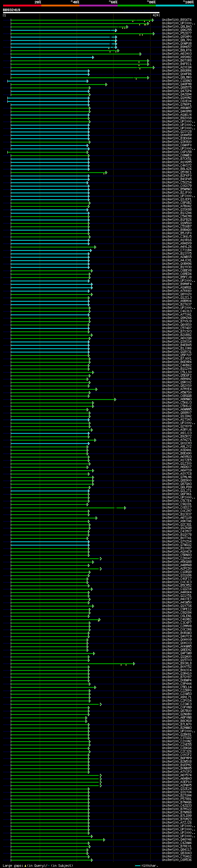
Task: Open hit UniRef100_Q5YBC1
Action: click(177, 172)
